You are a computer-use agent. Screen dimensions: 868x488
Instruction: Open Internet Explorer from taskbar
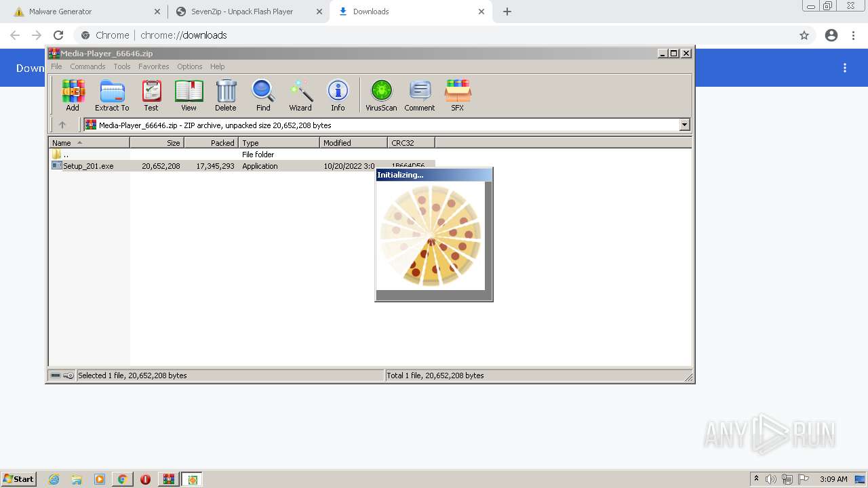(54, 479)
